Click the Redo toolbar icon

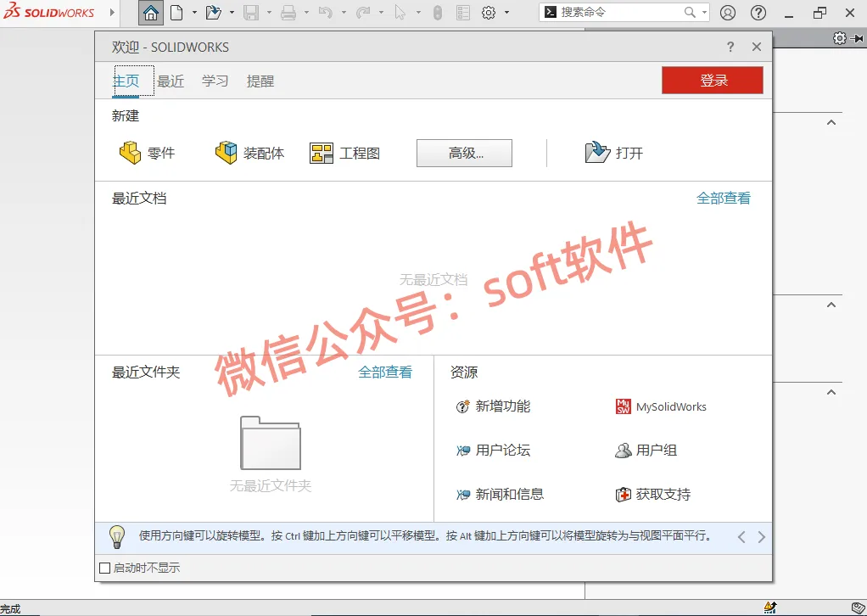[363, 12]
